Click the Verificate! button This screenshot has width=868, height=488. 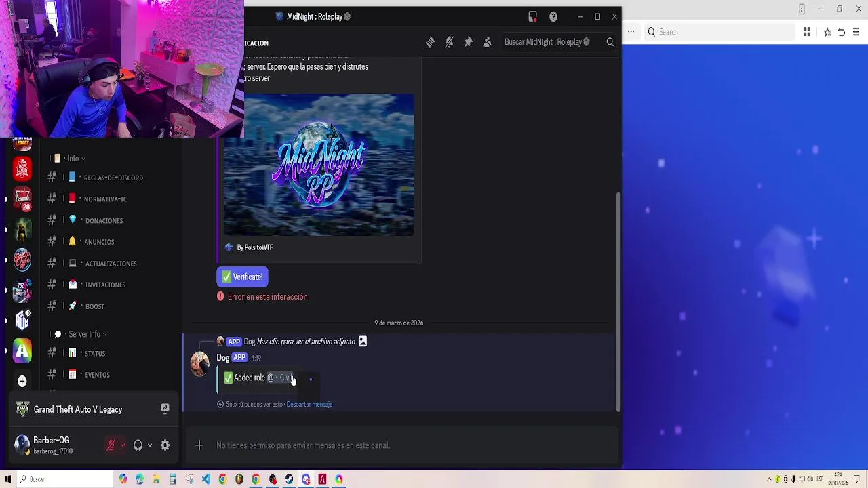(x=243, y=277)
